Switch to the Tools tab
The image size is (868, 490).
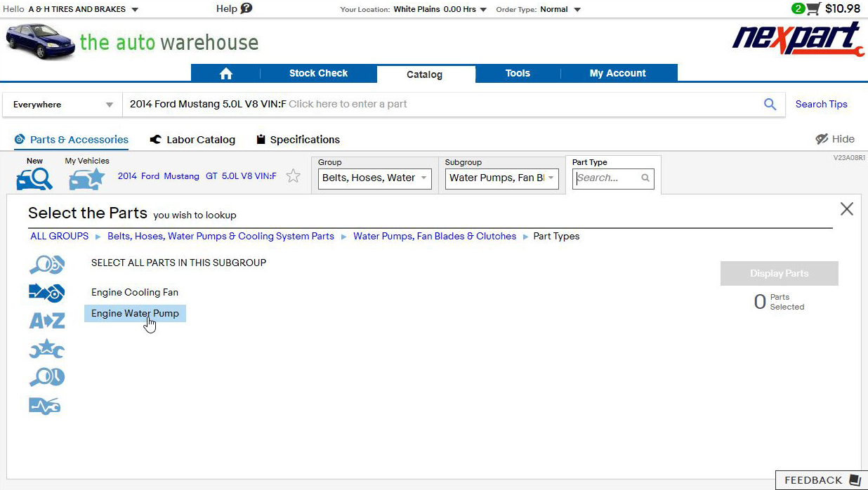pyautogui.click(x=518, y=74)
